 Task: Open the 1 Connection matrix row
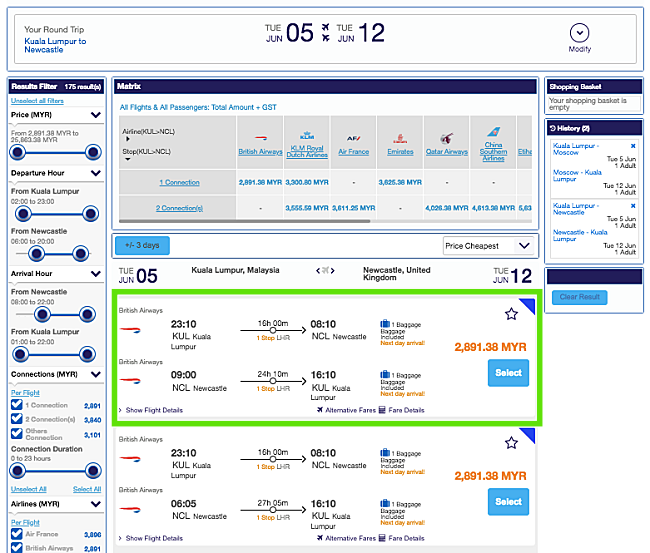point(179,182)
